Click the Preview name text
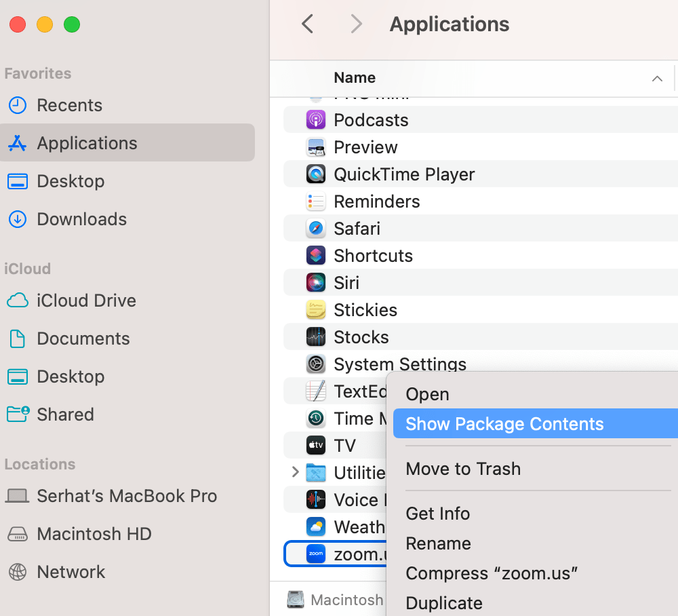The width and height of the screenshot is (678, 616). (365, 147)
